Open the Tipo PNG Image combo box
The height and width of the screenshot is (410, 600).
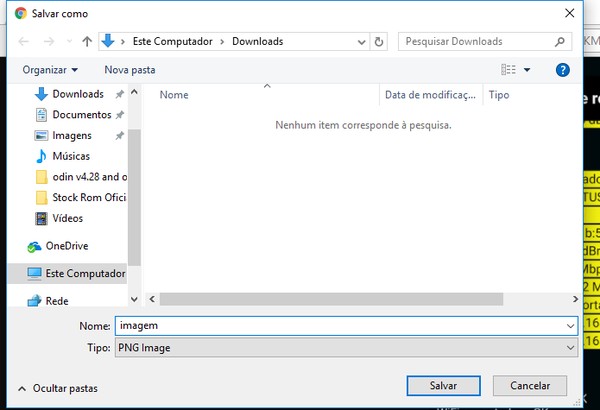tap(346, 348)
